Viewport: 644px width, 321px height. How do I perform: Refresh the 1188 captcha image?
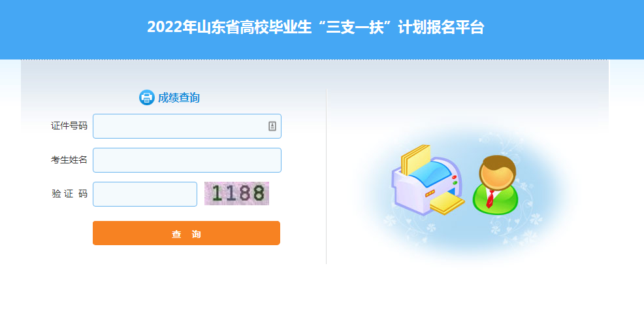coord(236,194)
